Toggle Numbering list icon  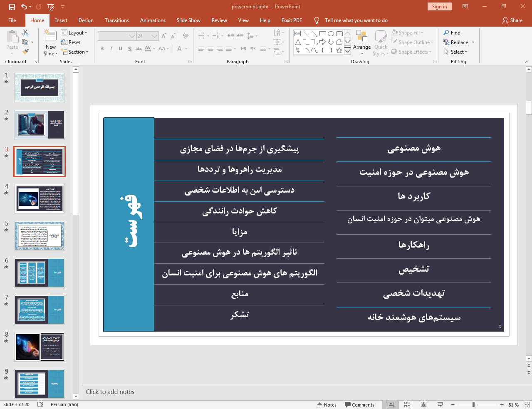coord(215,36)
